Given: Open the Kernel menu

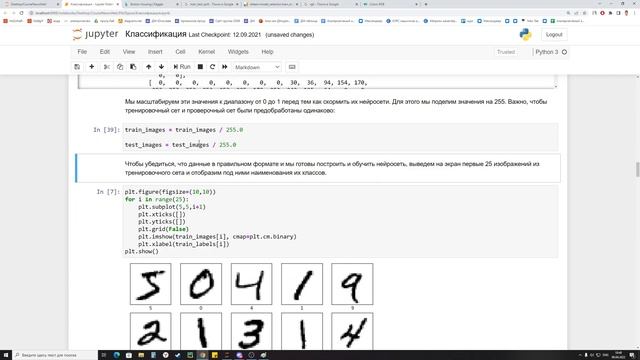Looking at the screenshot, I should 207,52.
